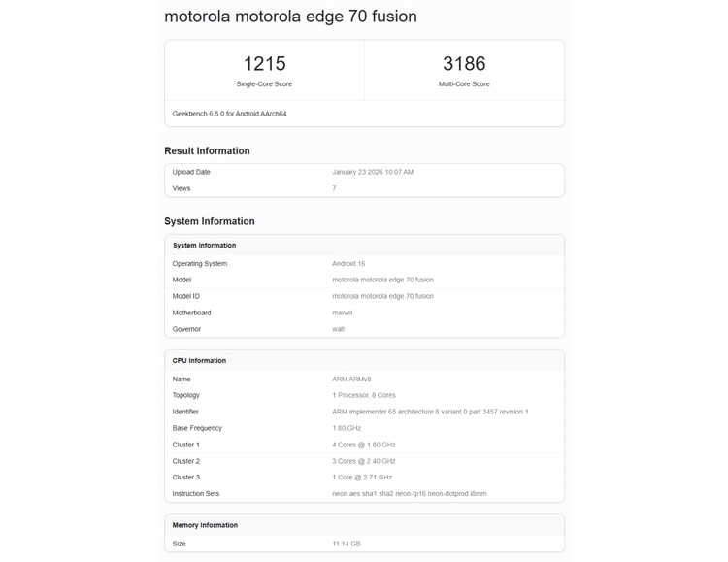Click the Operating System label
The image size is (728, 562).
200,263
